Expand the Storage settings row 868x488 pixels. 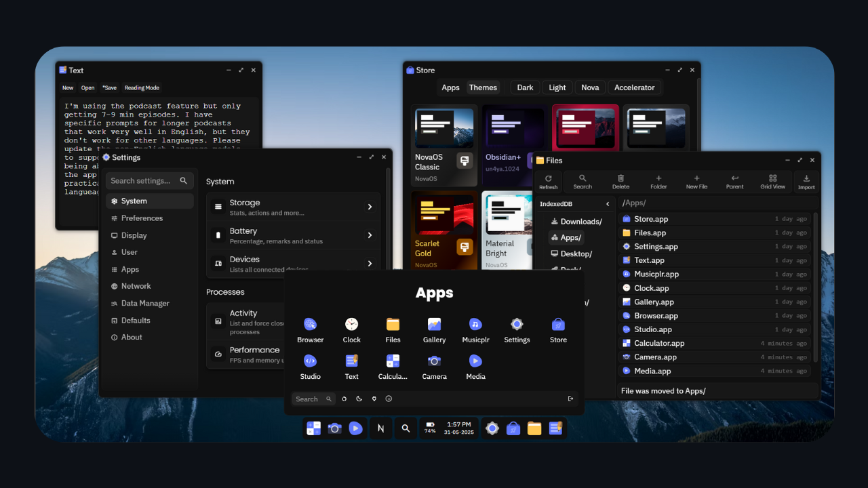(293, 207)
